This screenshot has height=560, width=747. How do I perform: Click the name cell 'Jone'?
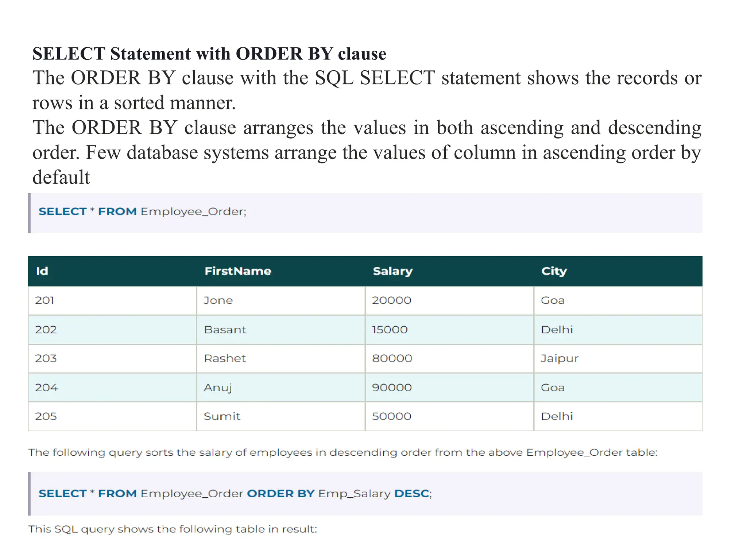[x=281, y=300]
